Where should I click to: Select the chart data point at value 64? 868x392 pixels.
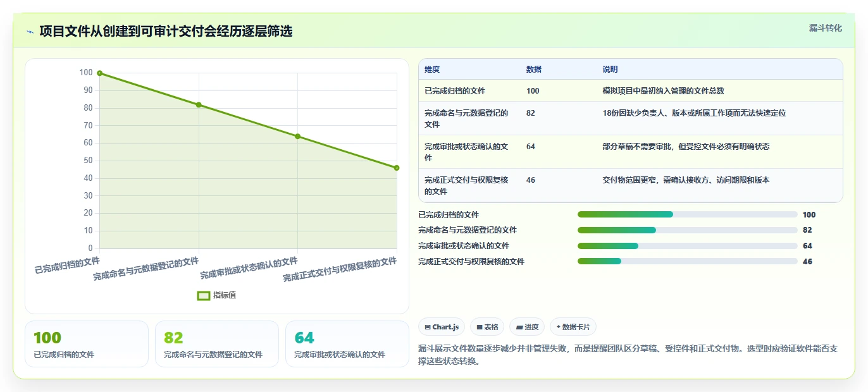click(x=297, y=137)
